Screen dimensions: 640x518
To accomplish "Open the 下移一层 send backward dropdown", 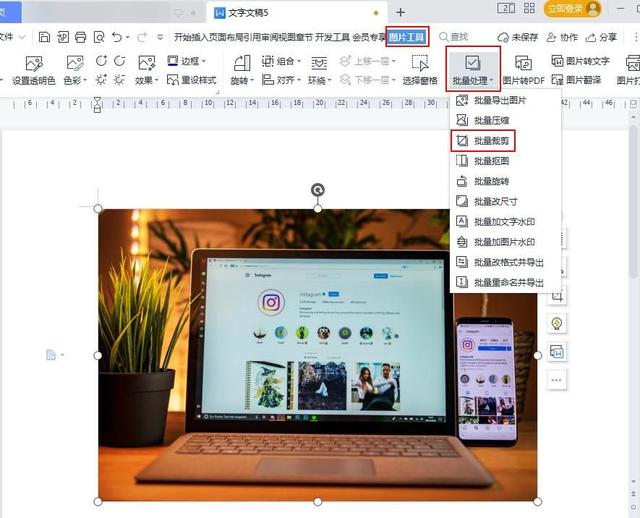I will (x=368, y=80).
